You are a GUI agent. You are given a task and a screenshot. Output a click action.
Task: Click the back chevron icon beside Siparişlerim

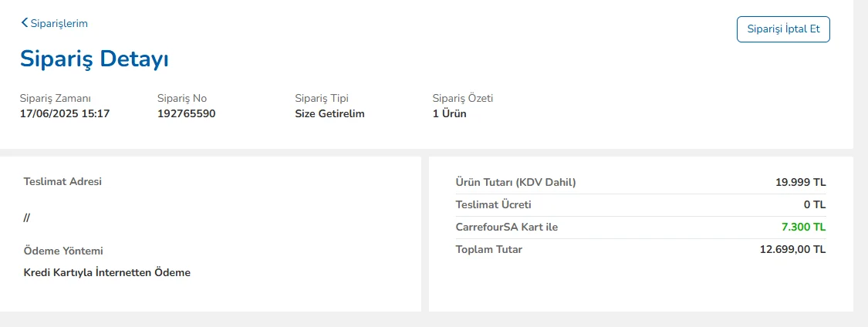coord(25,23)
